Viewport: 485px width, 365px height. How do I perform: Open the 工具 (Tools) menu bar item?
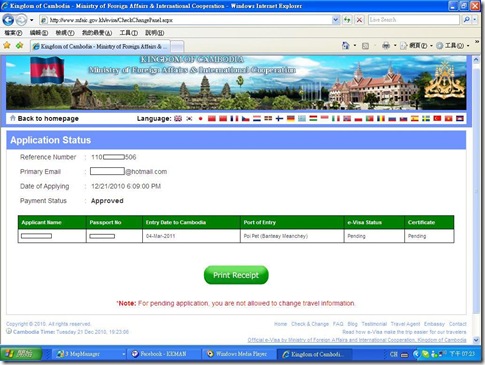[129, 33]
